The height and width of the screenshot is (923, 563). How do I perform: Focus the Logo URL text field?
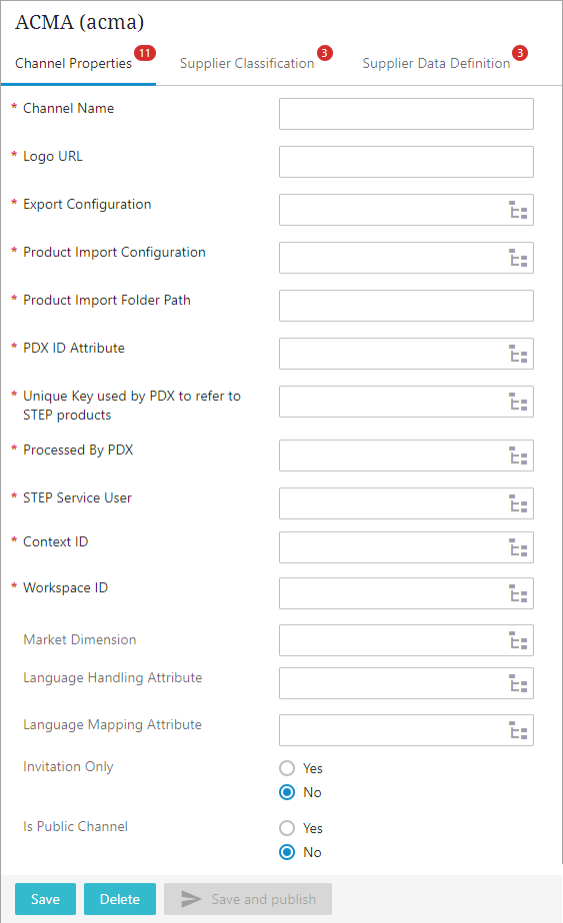click(406, 162)
